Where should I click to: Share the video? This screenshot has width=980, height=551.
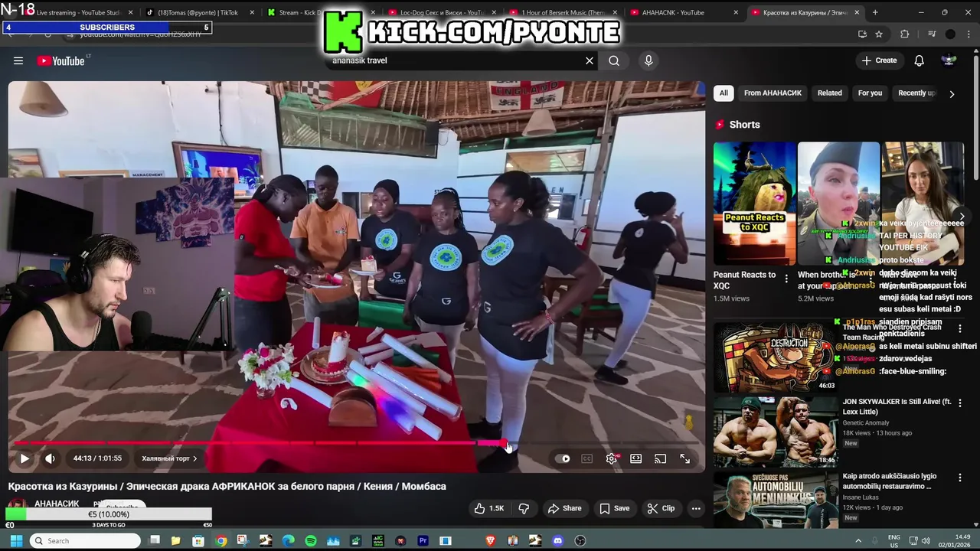564,508
